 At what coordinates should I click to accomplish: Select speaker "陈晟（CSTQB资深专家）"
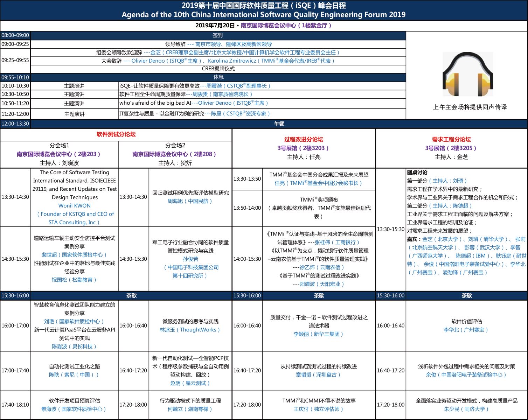241,113
